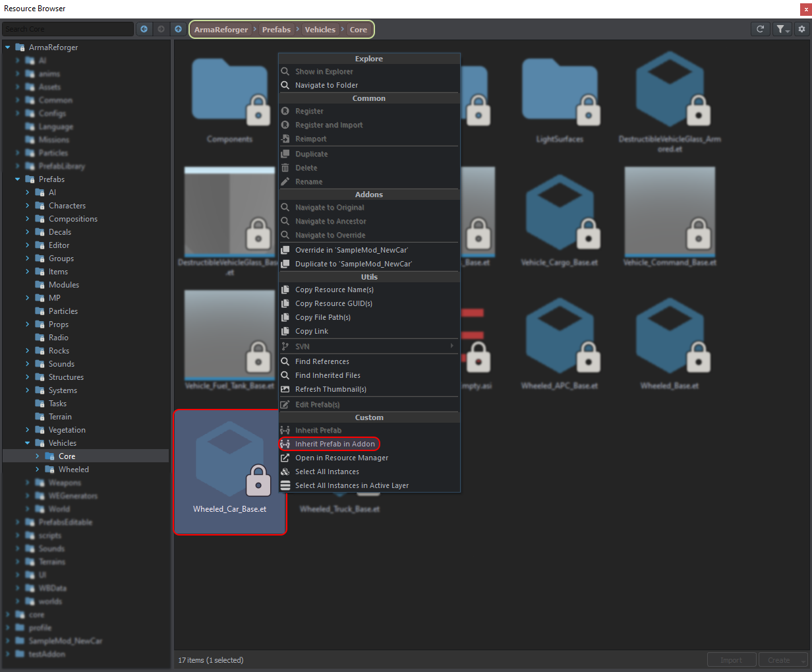Expand the Core folder arrow
This screenshot has width=812, height=672.
pos(38,456)
